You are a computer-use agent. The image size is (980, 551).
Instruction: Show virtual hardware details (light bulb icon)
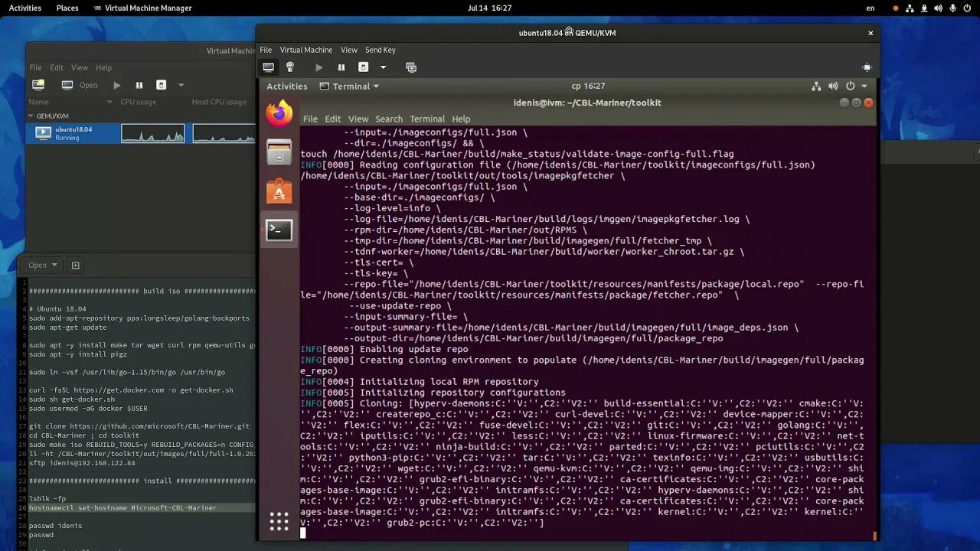(289, 67)
